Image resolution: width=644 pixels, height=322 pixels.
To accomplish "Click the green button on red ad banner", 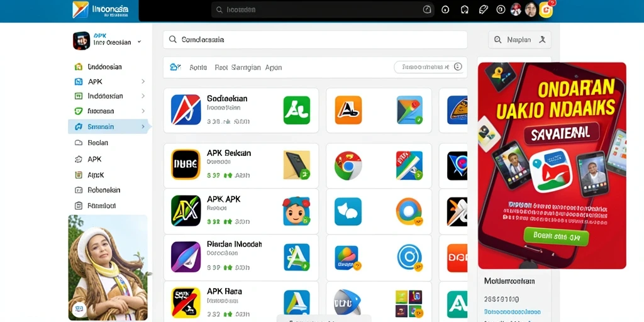I will (556, 236).
